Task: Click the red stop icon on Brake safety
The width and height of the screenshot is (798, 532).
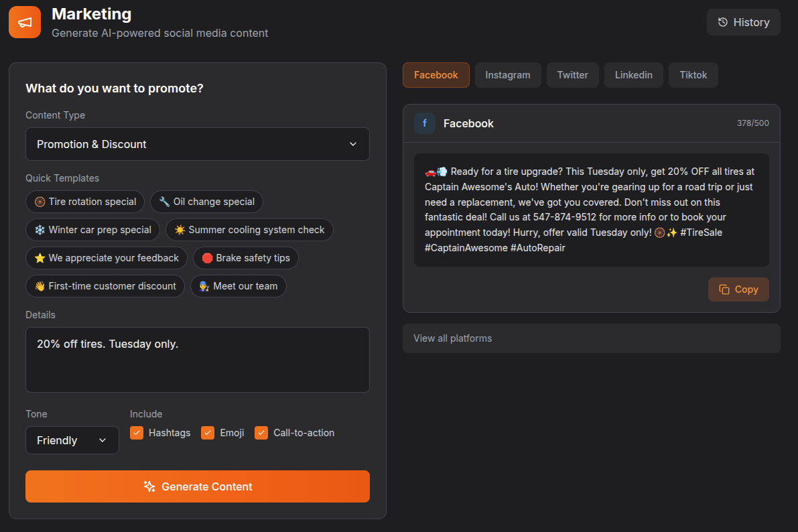Action: tap(207, 258)
